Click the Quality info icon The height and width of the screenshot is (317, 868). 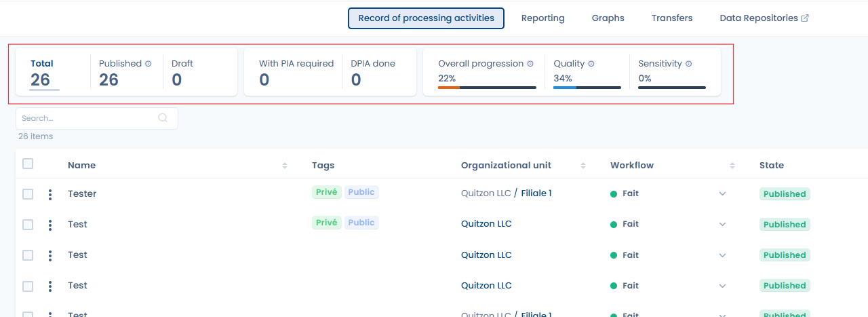[591, 64]
